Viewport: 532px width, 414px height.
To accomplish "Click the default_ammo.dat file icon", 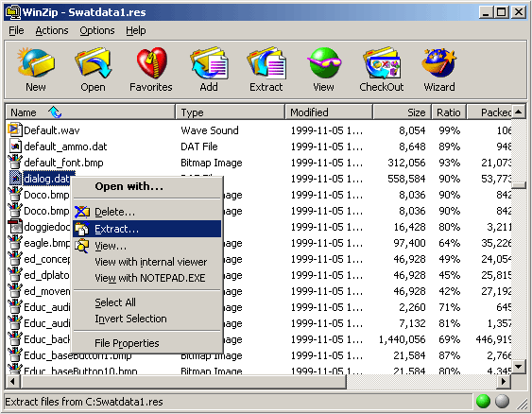I will (14, 147).
